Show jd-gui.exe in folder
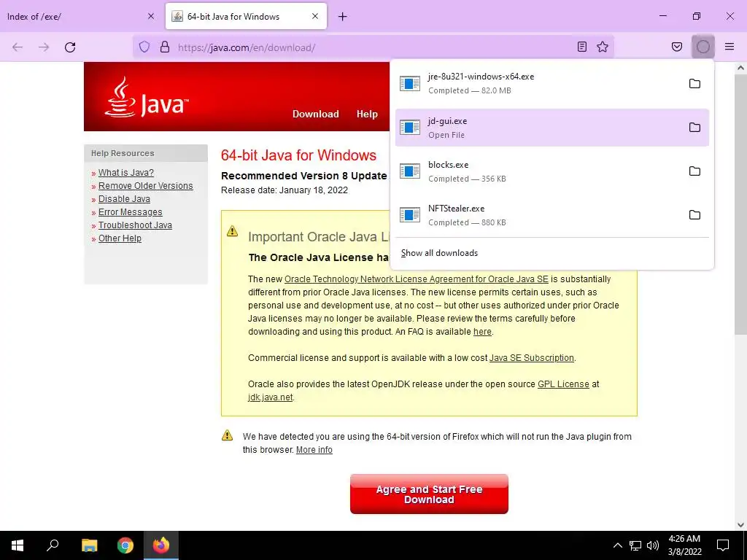The height and width of the screenshot is (560, 747). [x=694, y=128]
